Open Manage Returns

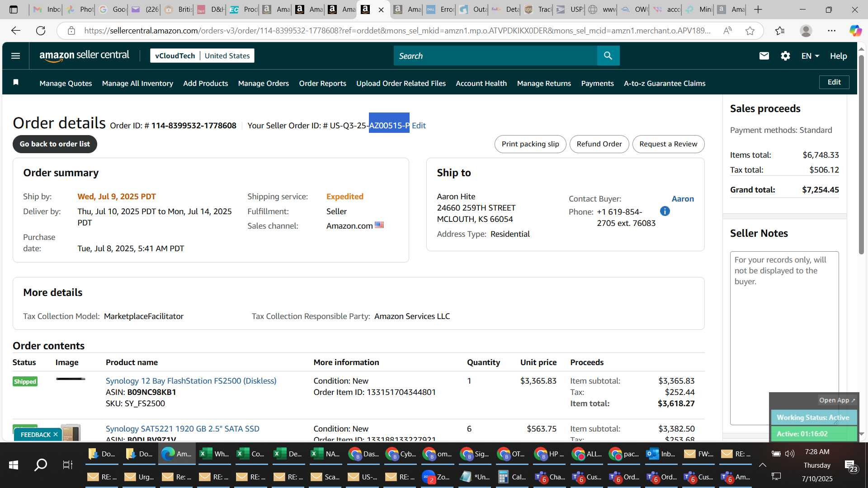click(544, 83)
